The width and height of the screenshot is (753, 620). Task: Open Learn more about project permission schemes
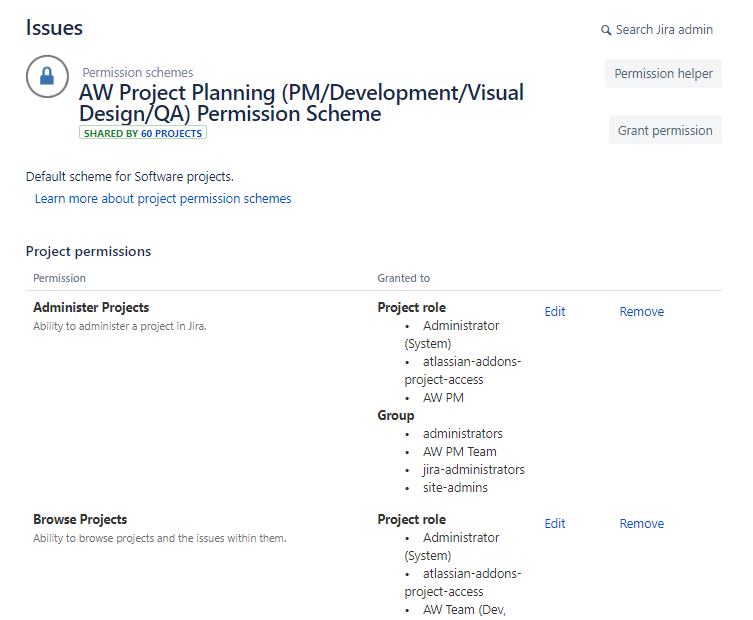click(x=163, y=199)
